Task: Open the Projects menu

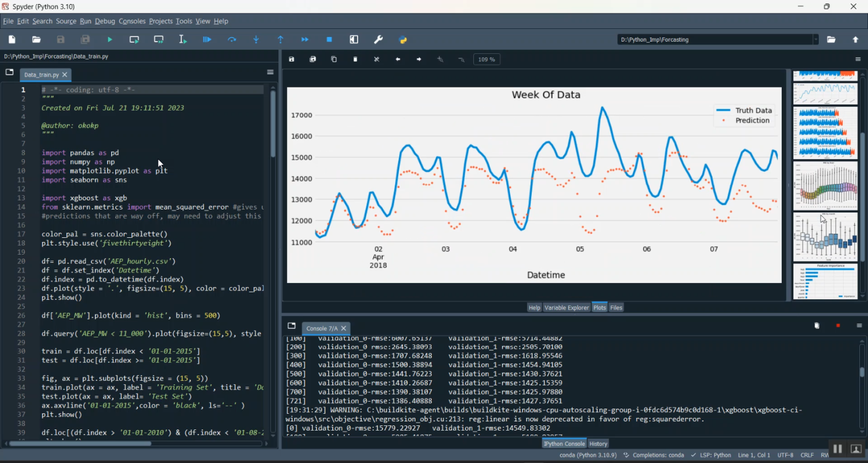Action: tap(160, 21)
